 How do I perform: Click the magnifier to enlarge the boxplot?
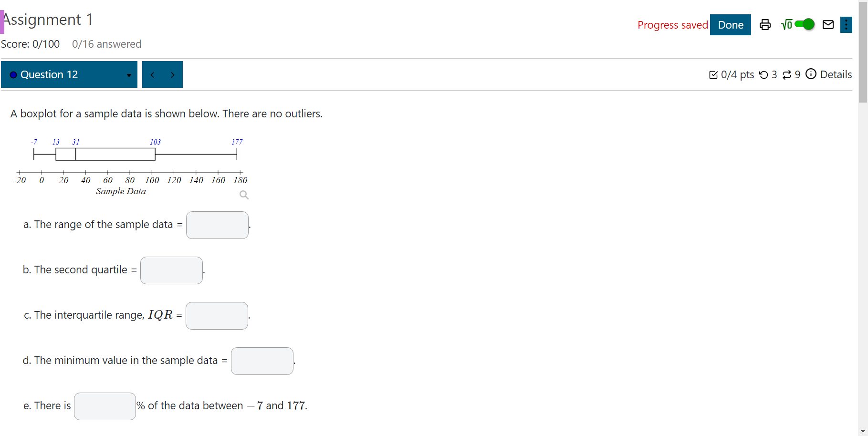coord(244,195)
